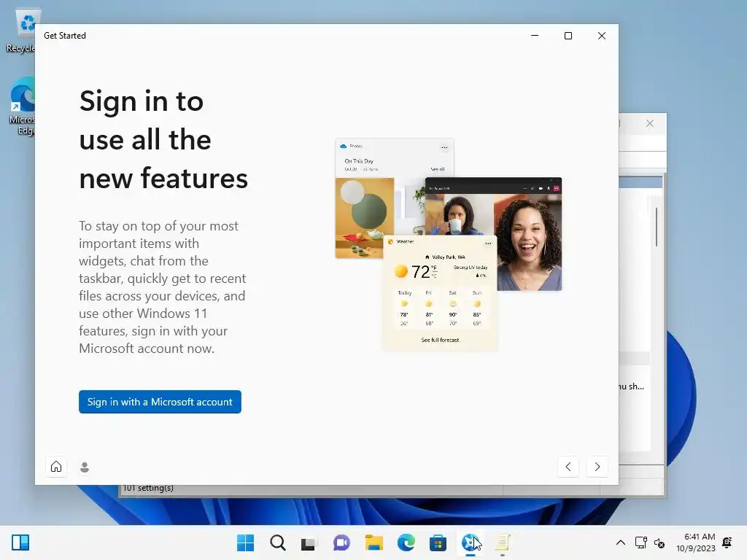Launch Microsoft Edge from taskbar

(x=406, y=542)
